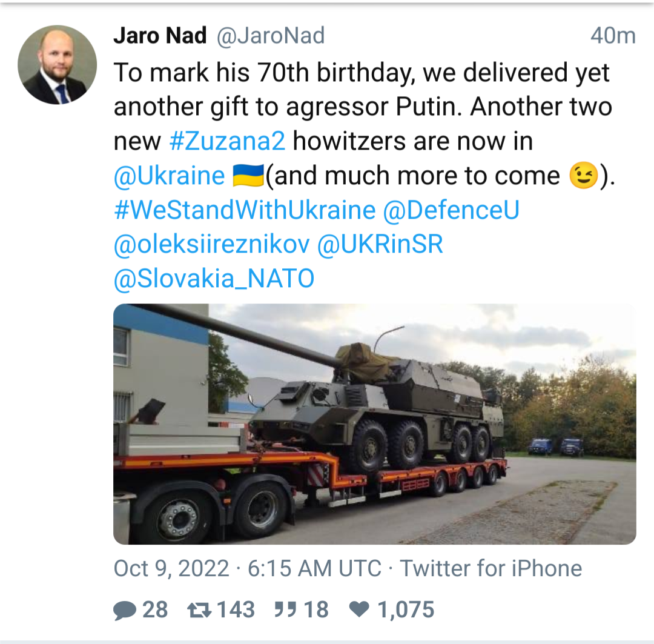The height and width of the screenshot is (644, 654).
Task: Open the #Zuzana2 hashtag
Action: click(228, 141)
